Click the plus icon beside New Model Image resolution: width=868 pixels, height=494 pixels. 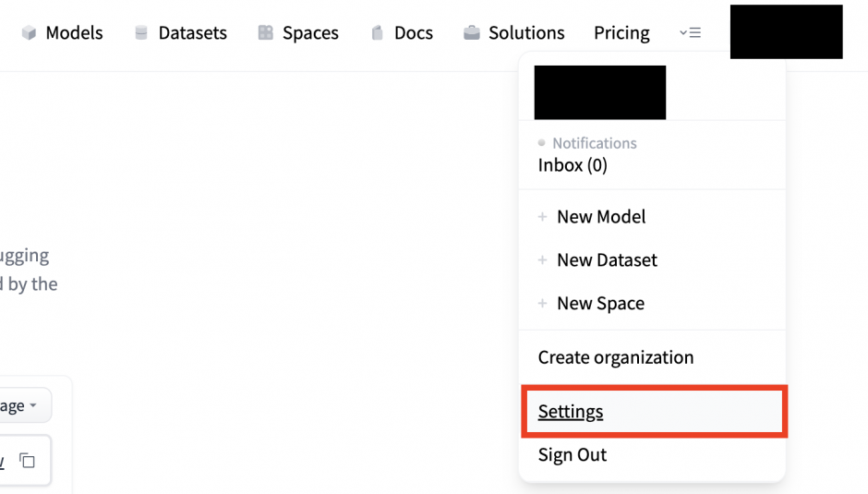tap(543, 217)
